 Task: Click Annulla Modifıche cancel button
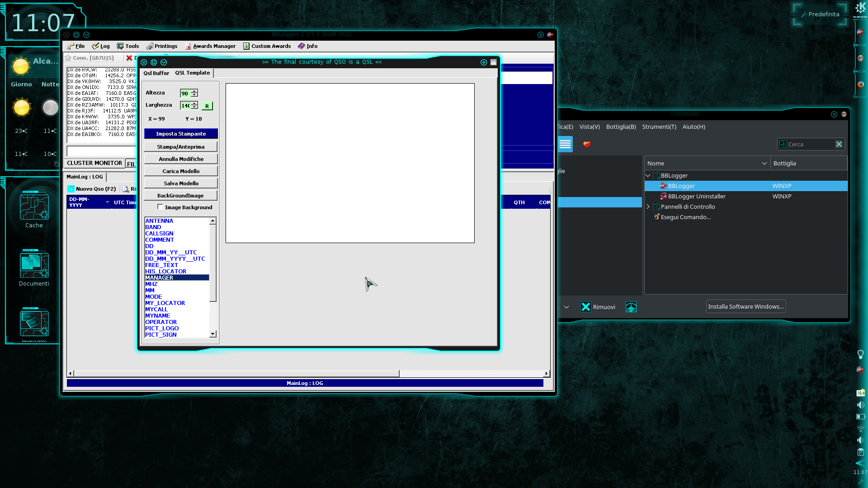[x=181, y=159]
